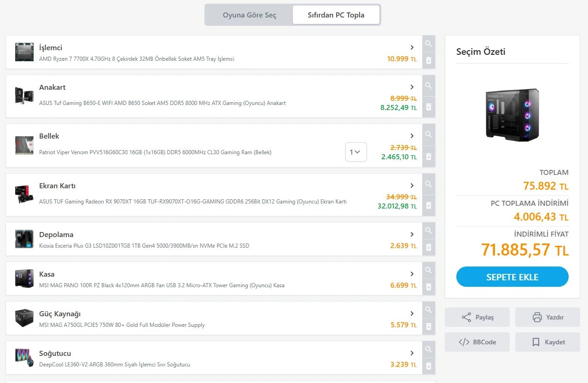The image size is (588, 383).
Task: Expand the Güç Kaynağı row chevron
Action: 412,313
